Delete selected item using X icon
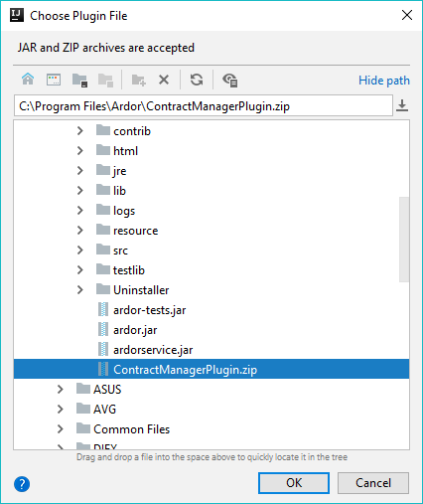 [x=164, y=80]
